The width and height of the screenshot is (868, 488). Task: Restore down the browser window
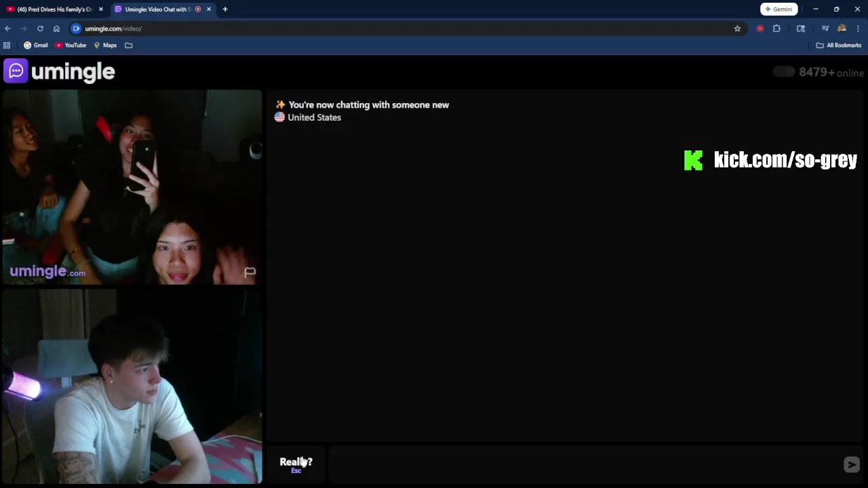[837, 9]
